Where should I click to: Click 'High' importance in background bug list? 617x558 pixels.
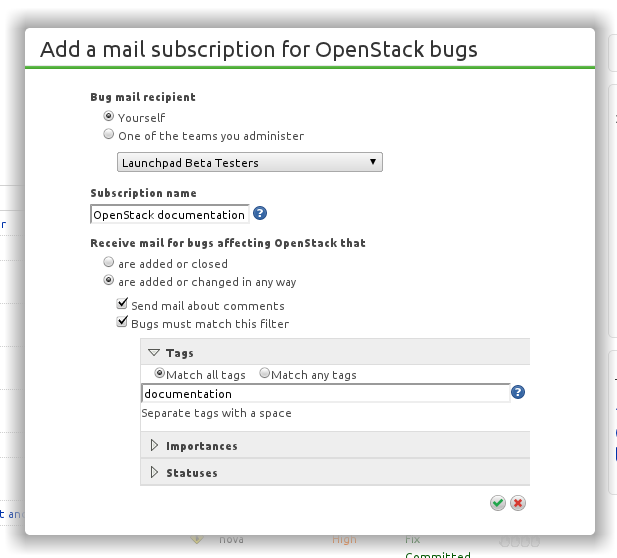344,539
